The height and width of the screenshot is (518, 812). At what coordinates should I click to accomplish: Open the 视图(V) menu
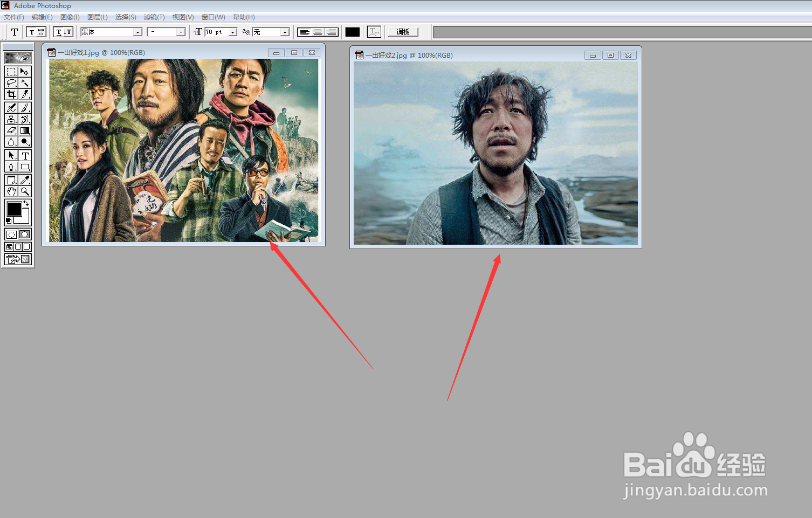click(x=183, y=17)
